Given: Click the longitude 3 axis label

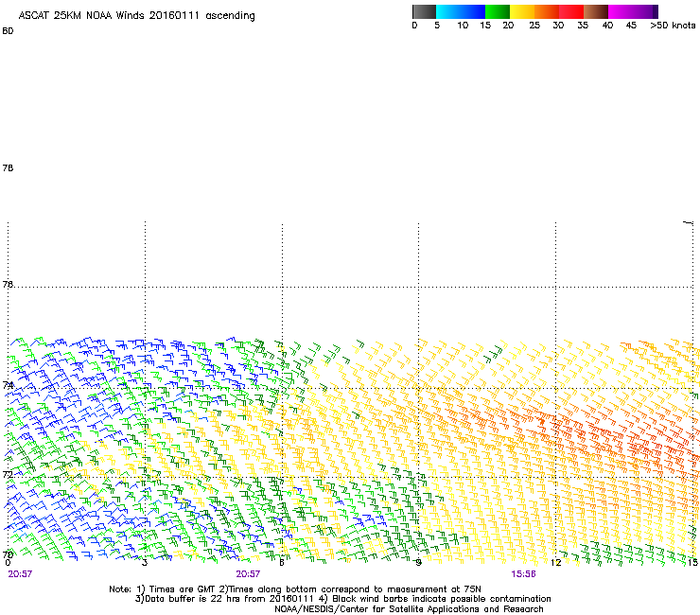Looking at the screenshot, I should point(144,563).
